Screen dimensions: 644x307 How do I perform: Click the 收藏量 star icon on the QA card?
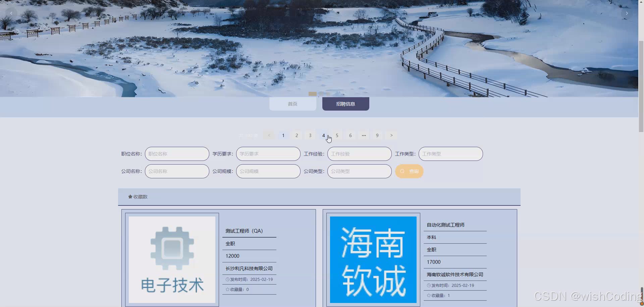227,289
